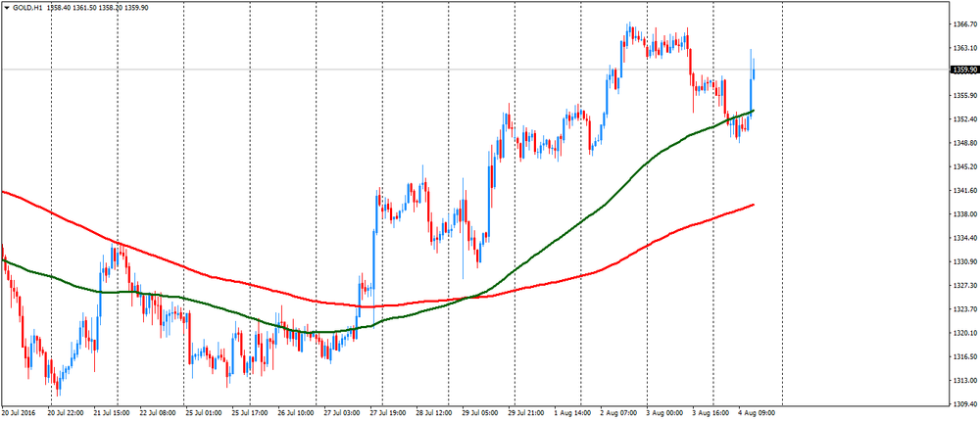Click the 1366.70 price axis label
The height and width of the screenshot is (421, 980).
pos(965,24)
